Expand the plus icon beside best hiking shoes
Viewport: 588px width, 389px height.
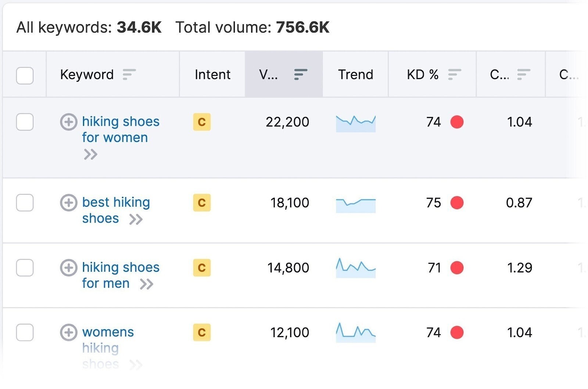[69, 203]
